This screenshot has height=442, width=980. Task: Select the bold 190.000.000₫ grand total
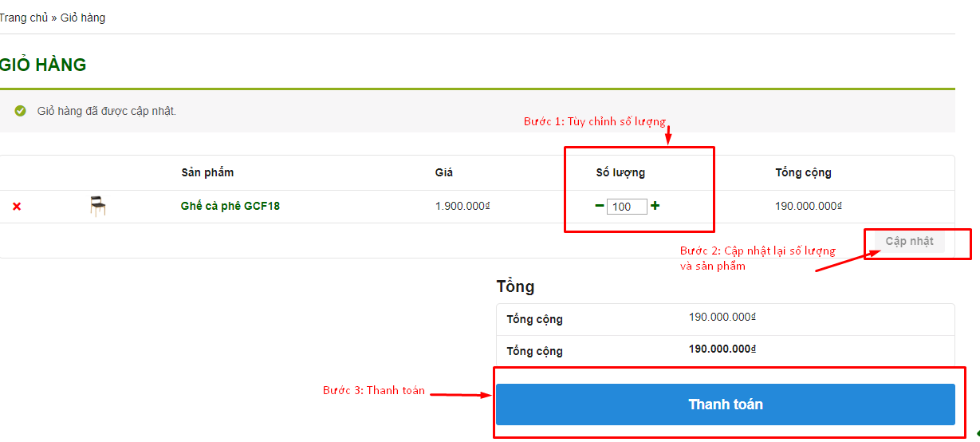coord(722,349)
